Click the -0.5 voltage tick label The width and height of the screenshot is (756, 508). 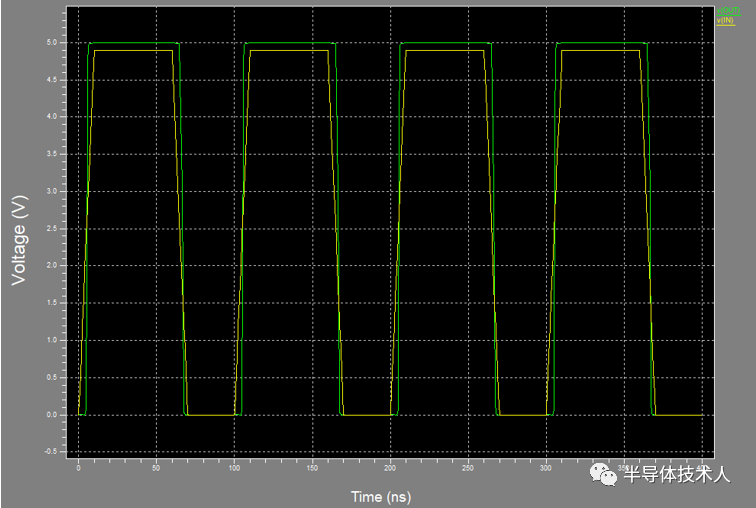(51, 452)
